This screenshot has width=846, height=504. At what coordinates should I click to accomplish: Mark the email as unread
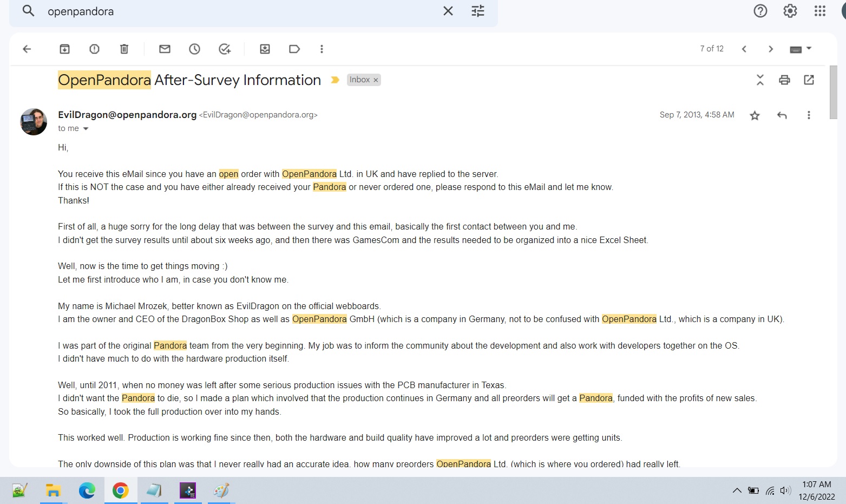pos(165,49)
